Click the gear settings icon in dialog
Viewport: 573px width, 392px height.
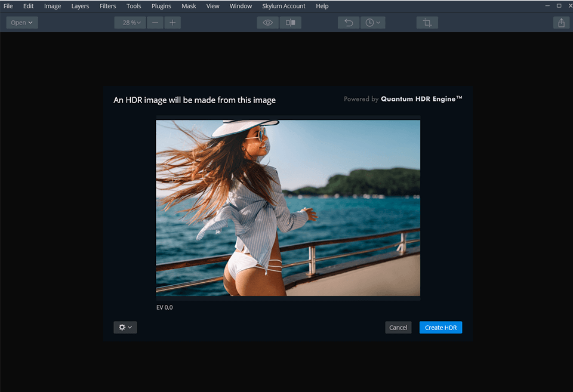click(x=122, y=327)
